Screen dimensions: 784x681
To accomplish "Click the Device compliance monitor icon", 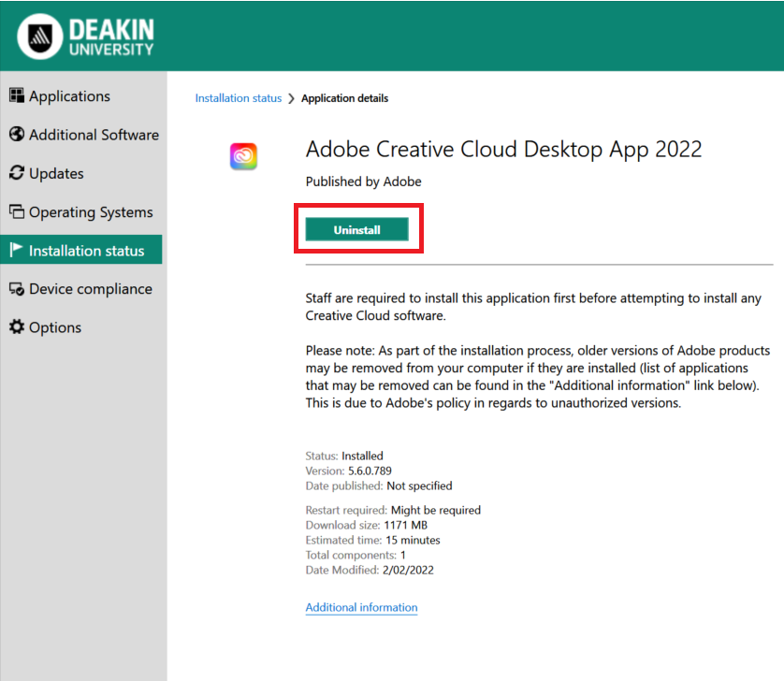I will (x=17, y=288).
